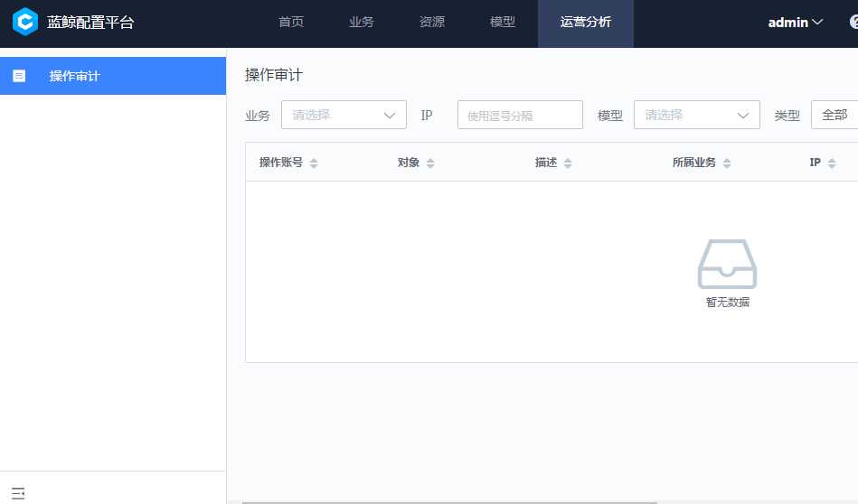Sort by 操作账号 column arrows
The width and height of the screenshot is (858, 504).
point(314,163)
